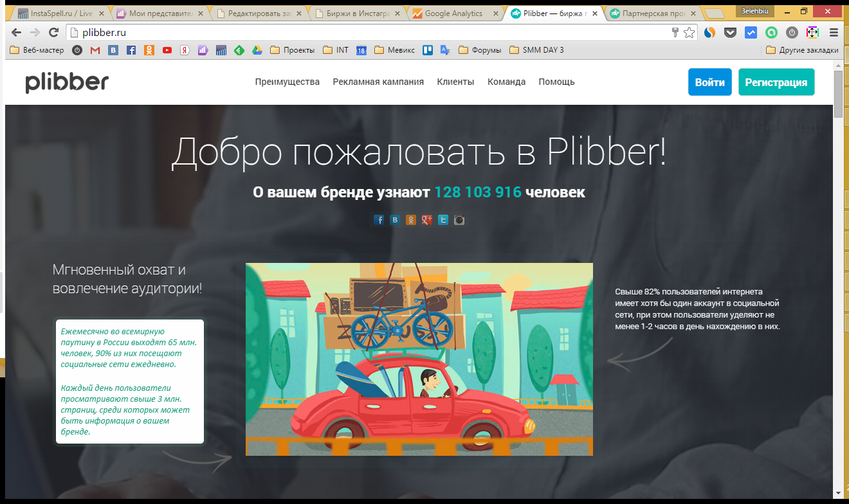Viewport: 849px width, 504px height.
Task: Open the Преимущества menu item
Action: coord(287,82)
